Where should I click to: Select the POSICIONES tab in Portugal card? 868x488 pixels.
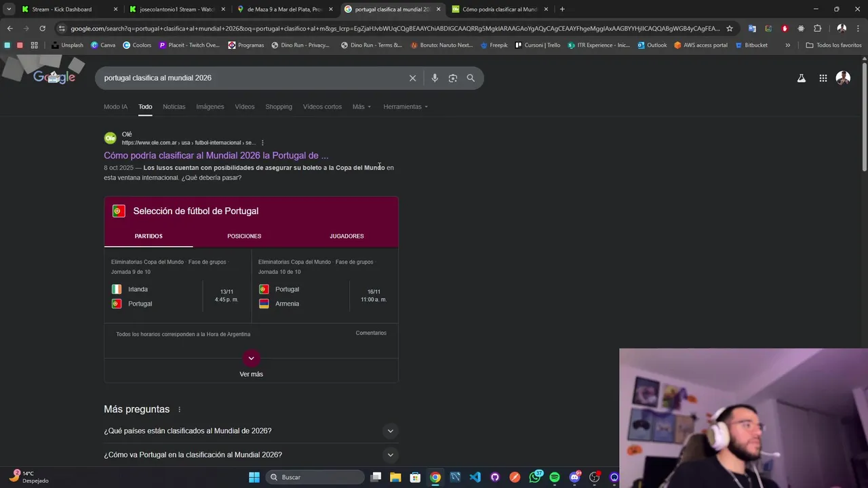coord(244,236)
